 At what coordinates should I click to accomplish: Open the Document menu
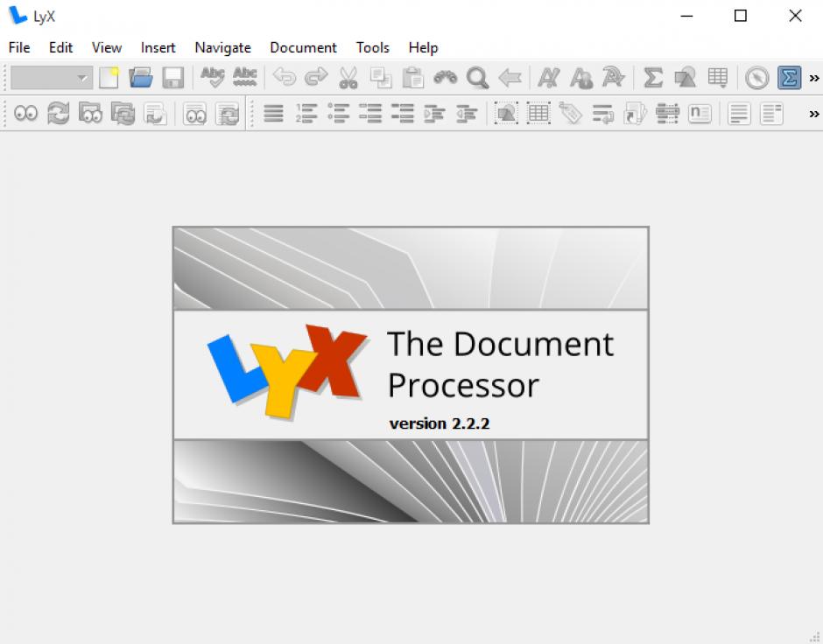tap(303, 47)
